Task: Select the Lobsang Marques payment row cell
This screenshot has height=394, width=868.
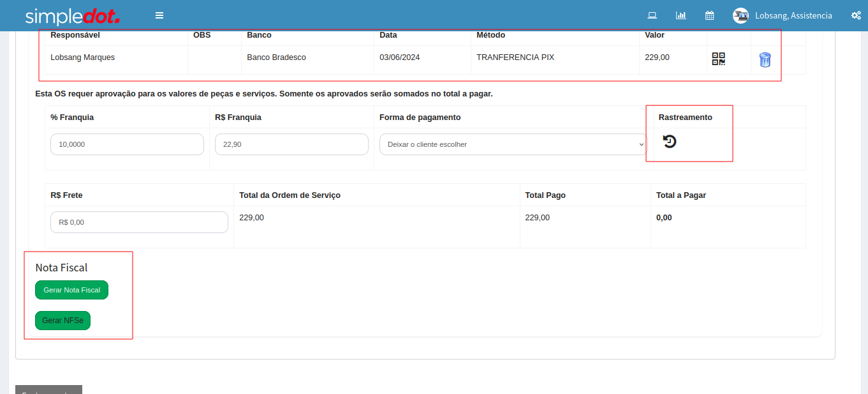Action: point(83,57)
